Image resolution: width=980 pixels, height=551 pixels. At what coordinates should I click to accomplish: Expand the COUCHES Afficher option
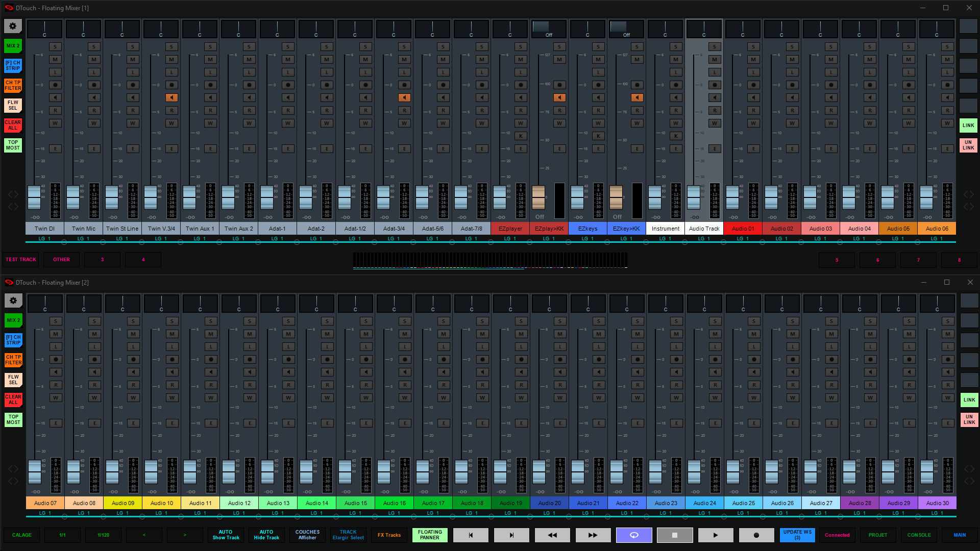pyautogui.click(x=307, y=534)
